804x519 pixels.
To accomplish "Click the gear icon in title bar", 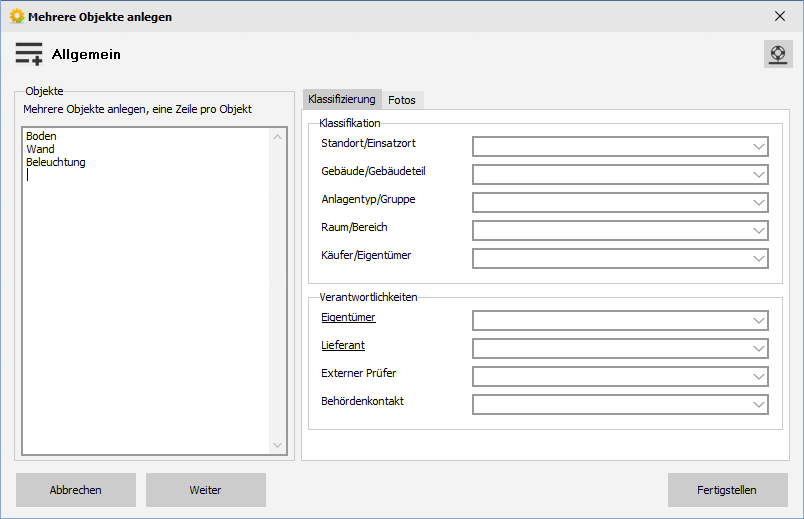I will 17,16.
